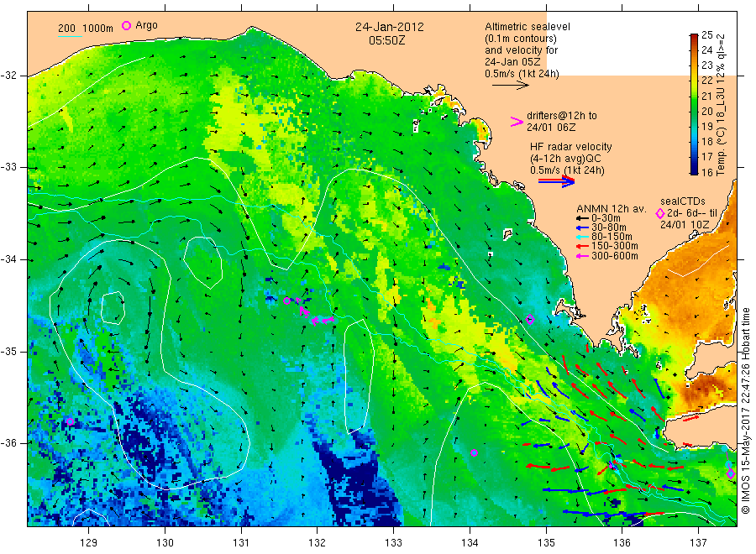Click the '80-150m' depth range label

pyautogui.click(x=612, y=237)
